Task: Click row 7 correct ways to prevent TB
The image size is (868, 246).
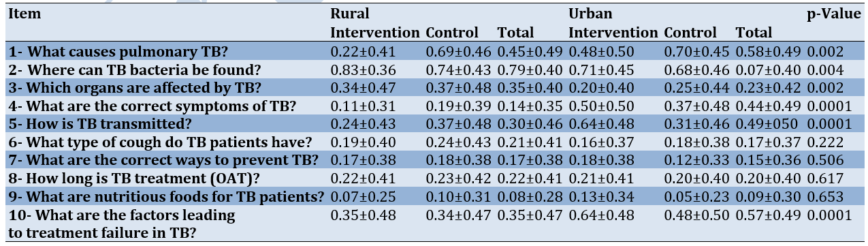Action: 436,160
